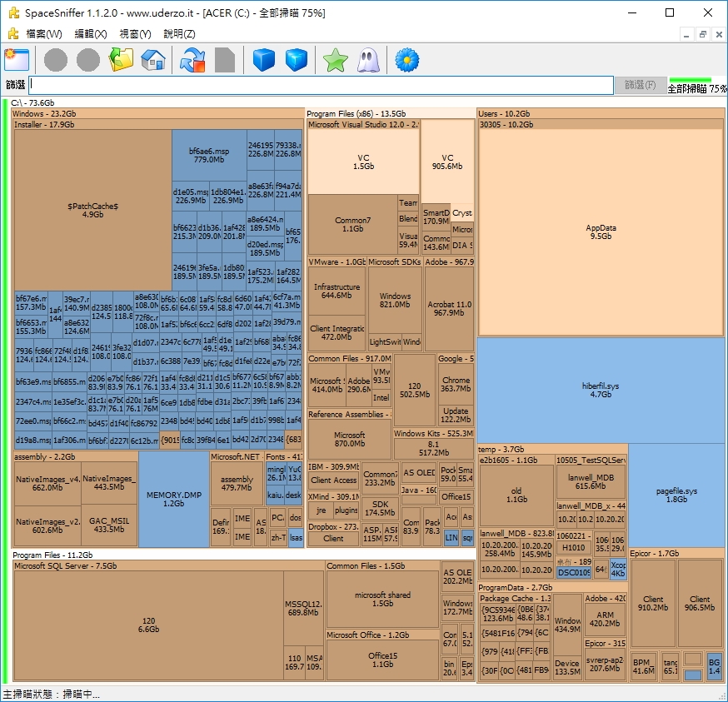Screen dimensions: 728x702
Task: Open the 視窗(Y) menu
Action: [135, 34]
